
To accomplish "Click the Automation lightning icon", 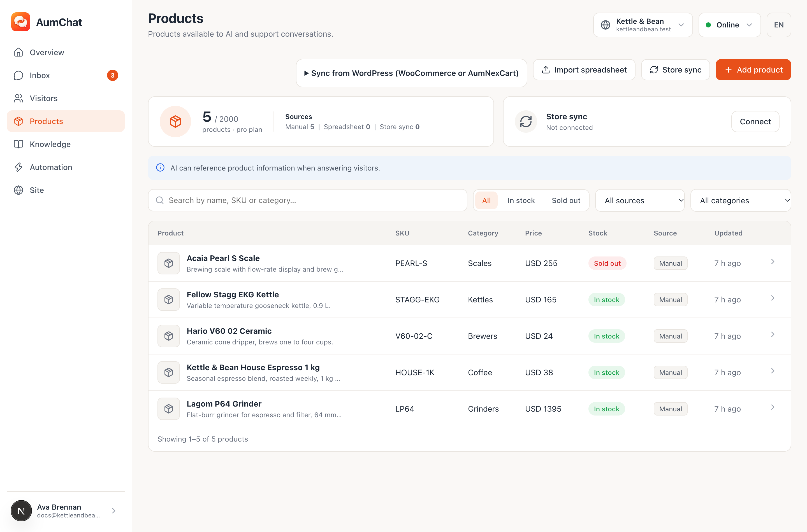I will coord(19,167).
